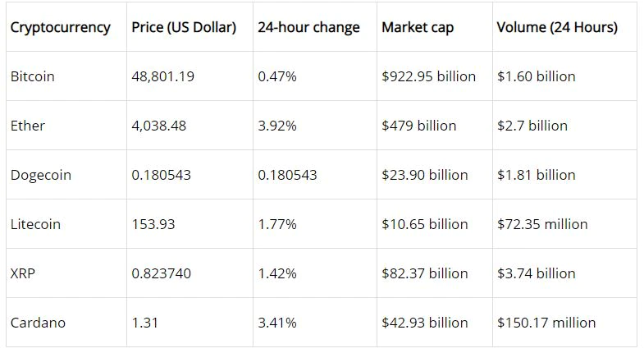Select Ether's 3.92% change cell
Screen dimensions: 644x353
(277, 126)
